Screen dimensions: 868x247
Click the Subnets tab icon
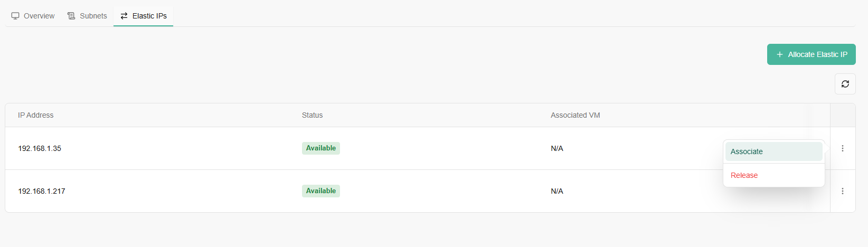point(71,16)
